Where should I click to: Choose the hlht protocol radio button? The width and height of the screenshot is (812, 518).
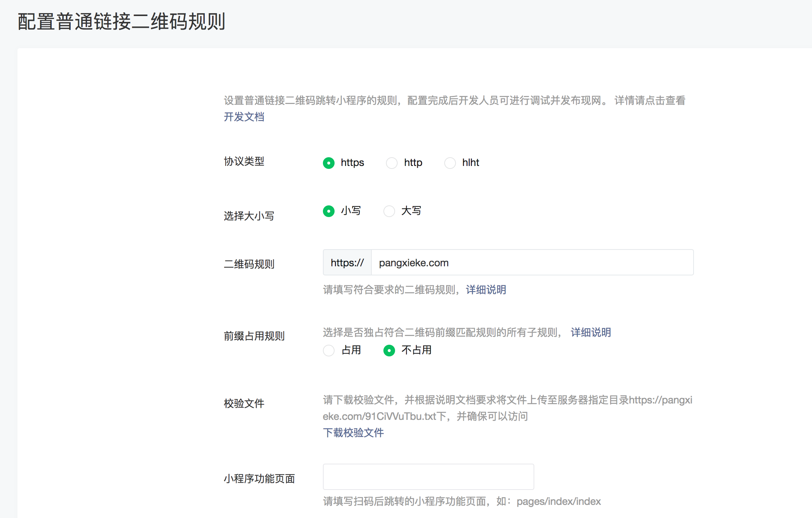click(450, 163)
